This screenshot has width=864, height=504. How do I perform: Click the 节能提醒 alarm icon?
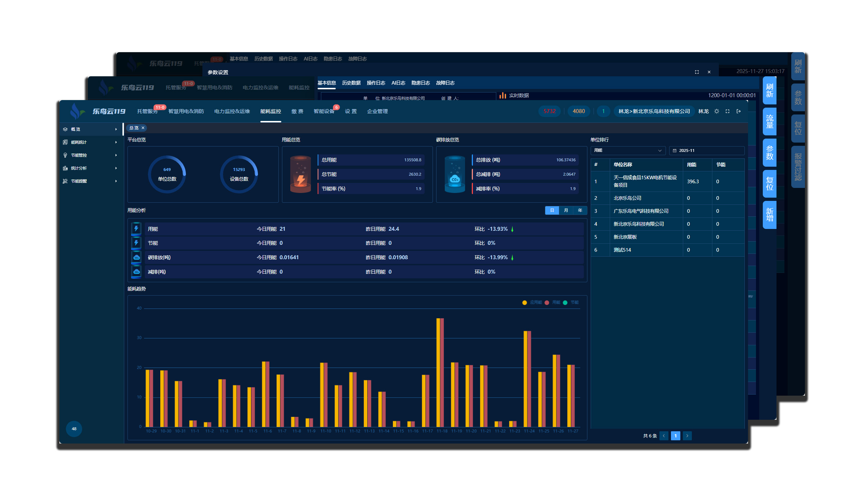click(65, 181)
